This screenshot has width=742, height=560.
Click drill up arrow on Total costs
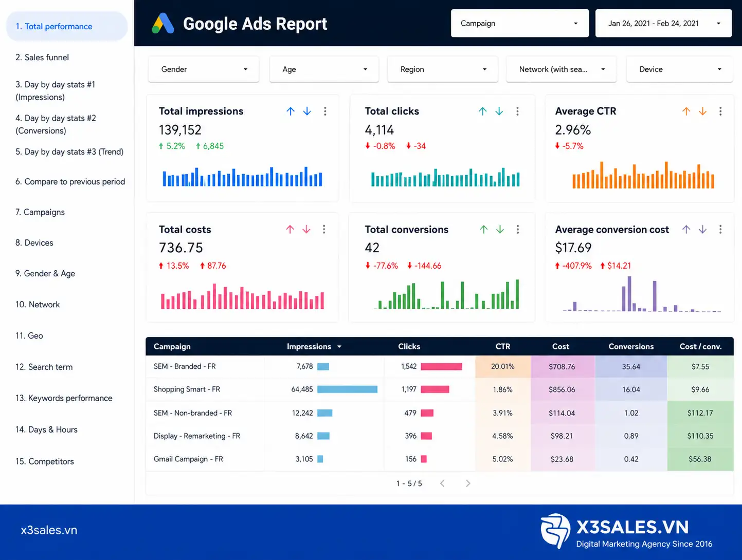[290, 229]
